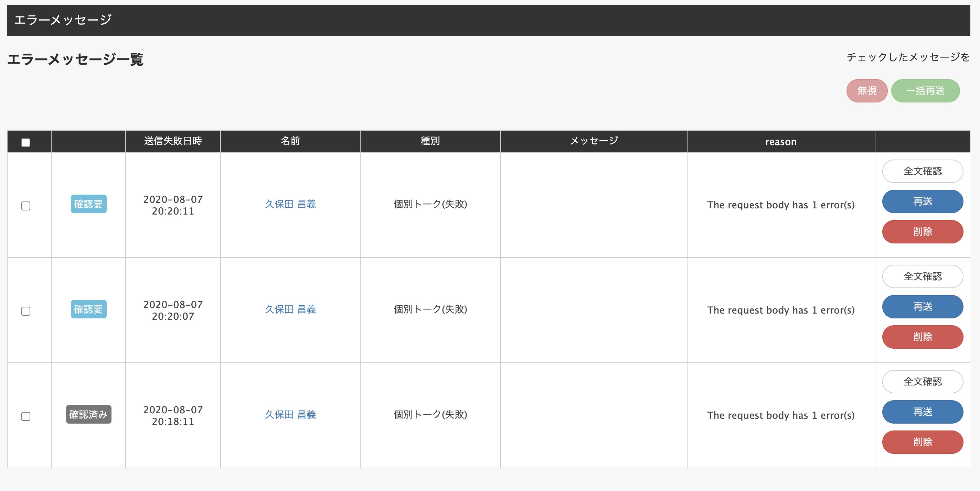Open 全文確認 for the 20:18:11 message

(923, 382)
